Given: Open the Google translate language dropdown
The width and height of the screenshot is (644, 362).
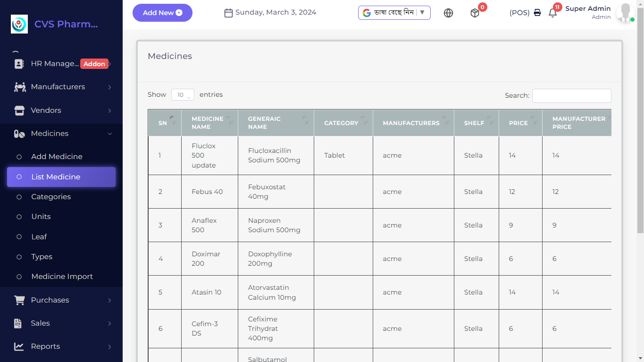Looking at the screenshot, I should coord(394,13).
